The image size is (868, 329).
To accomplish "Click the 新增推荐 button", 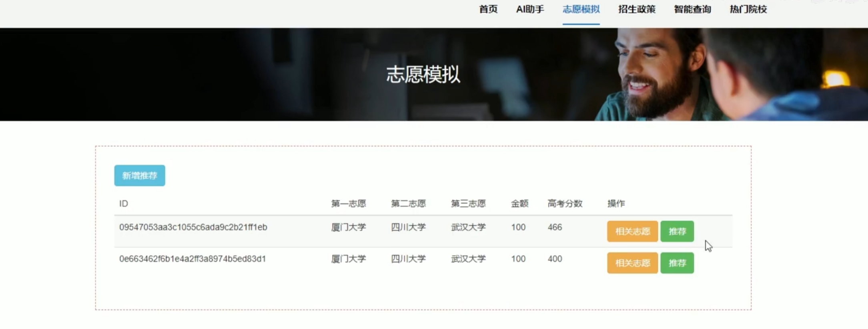I will (x=140, y=176).
